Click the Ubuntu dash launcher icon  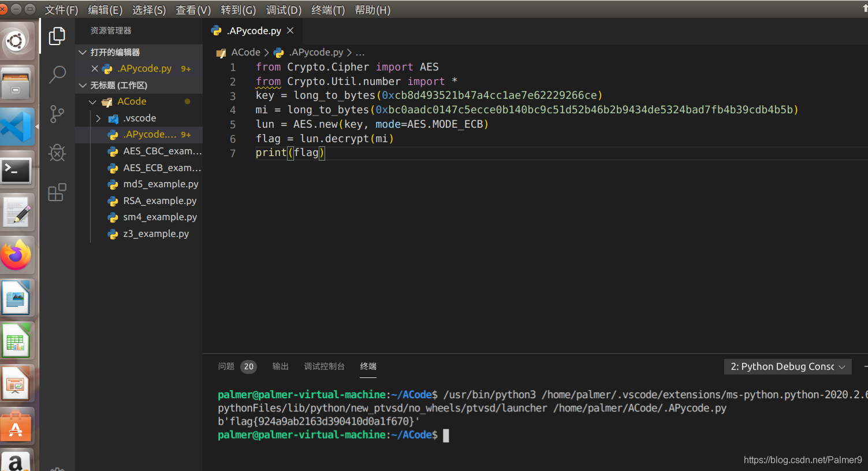16,40
